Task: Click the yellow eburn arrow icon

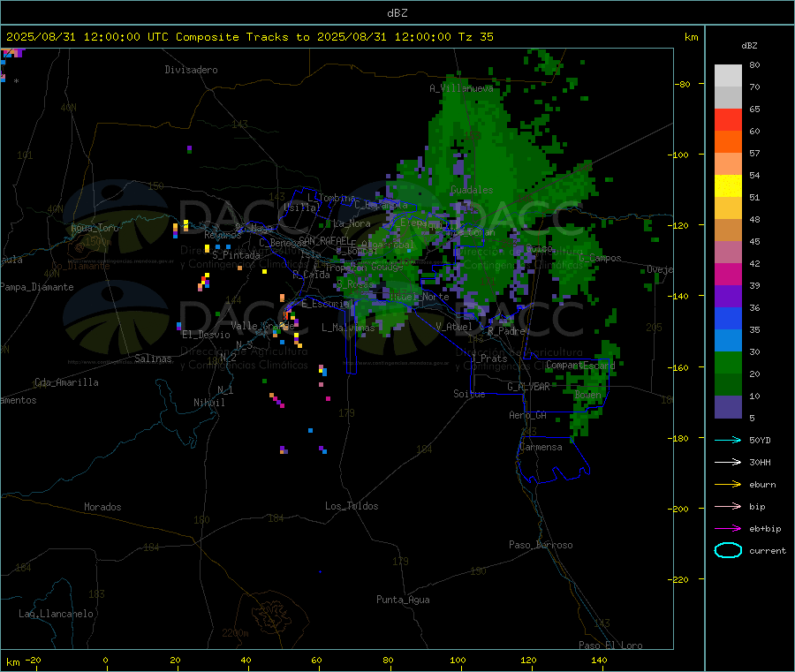Action: coord(728,484)
